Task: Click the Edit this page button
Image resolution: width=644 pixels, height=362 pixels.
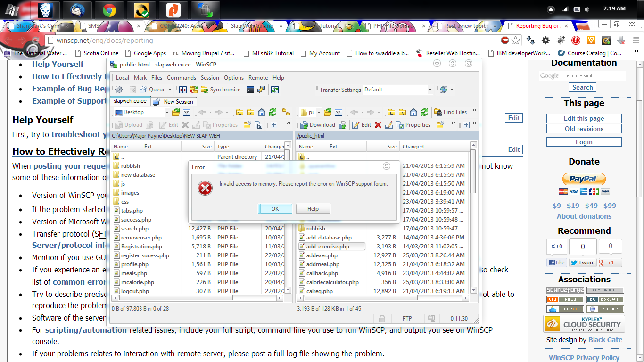Action: (584, 118)
